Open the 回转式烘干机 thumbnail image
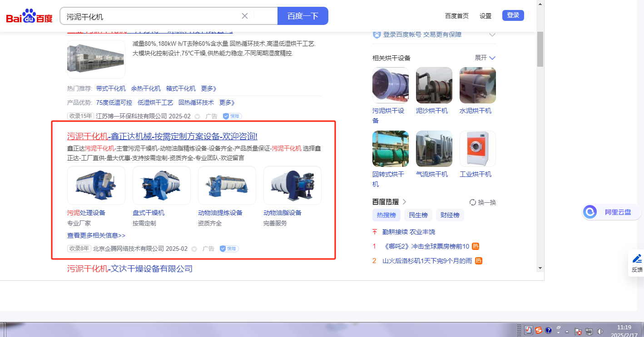 coord(391,149)
